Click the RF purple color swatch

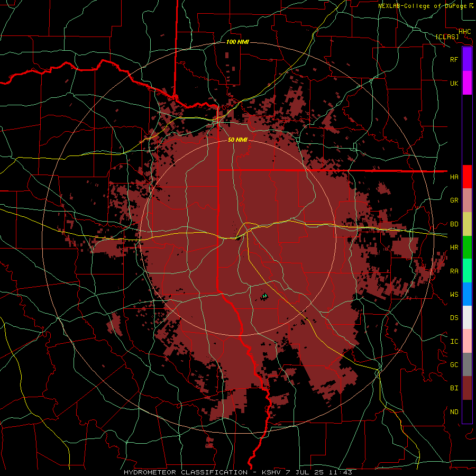click(x=467, y=59)
